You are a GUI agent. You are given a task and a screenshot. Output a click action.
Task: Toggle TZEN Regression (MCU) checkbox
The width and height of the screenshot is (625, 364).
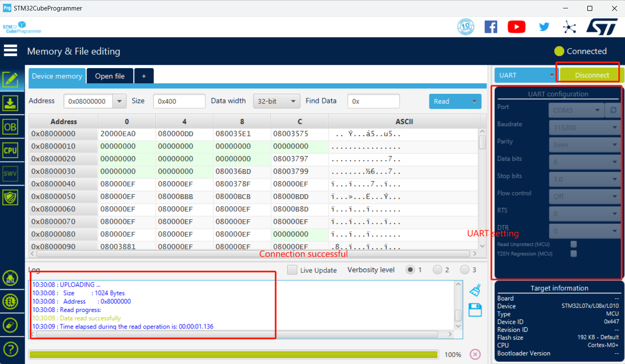click(x=573, y=254)
